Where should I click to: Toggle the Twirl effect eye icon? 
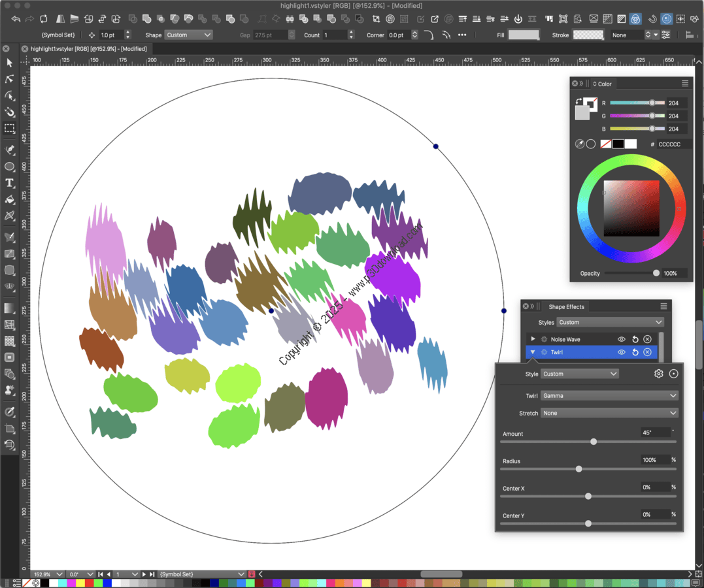tap(621, 352)
